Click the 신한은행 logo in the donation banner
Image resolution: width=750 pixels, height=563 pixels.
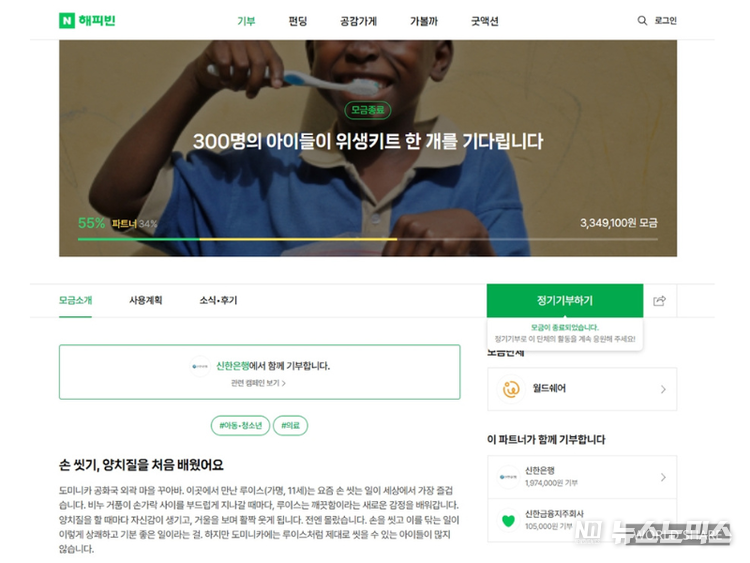(x=200, y=366)
